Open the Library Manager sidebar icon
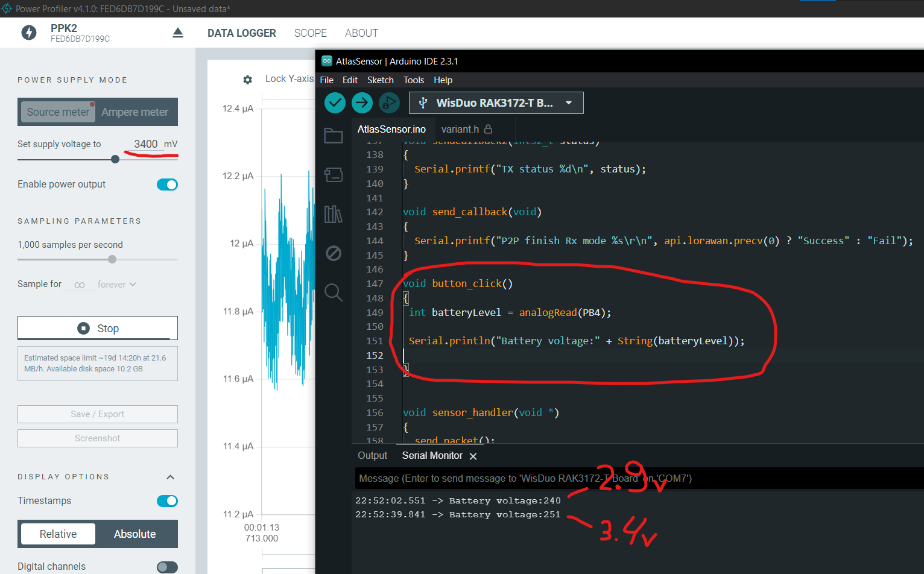The height and width of the screenshot is (574, 924). 334,214
